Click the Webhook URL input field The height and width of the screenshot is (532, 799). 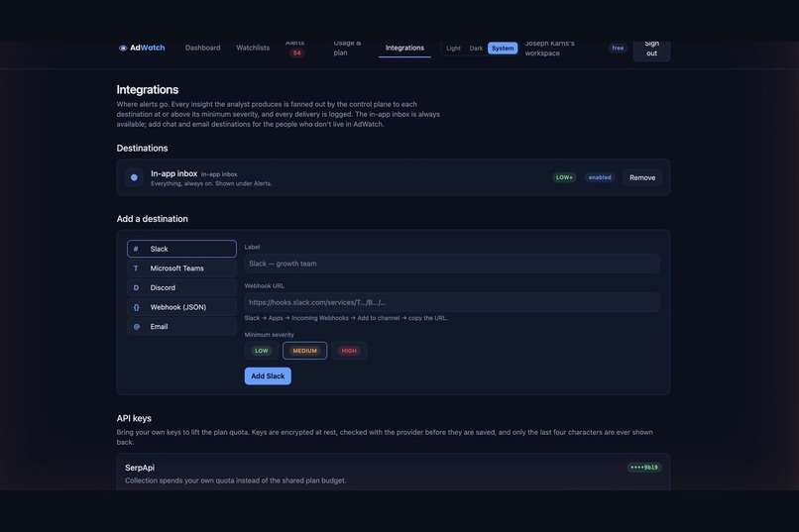click(x=451, y=302)
